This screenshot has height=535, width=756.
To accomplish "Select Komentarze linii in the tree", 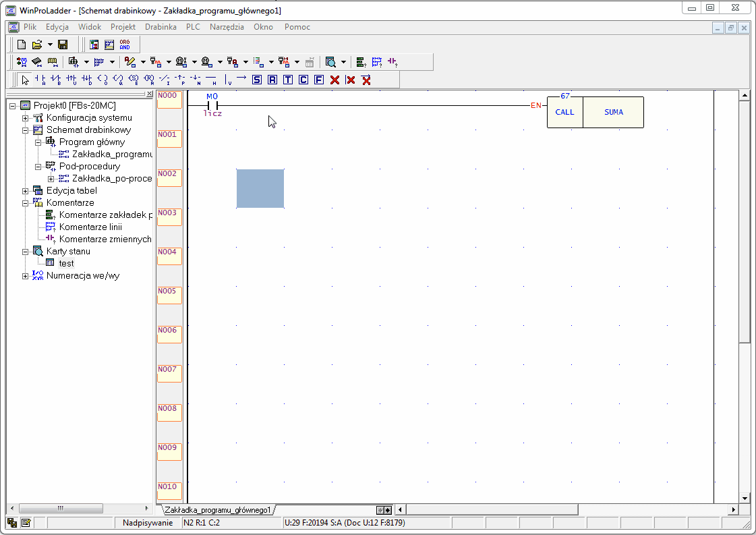I will point(90,227).
